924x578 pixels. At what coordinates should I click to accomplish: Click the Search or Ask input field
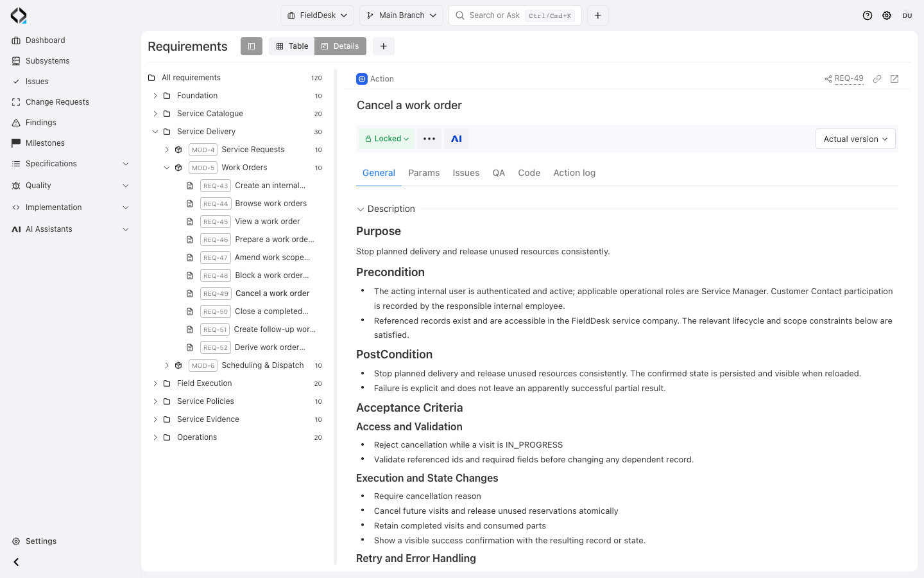point(515,15)
